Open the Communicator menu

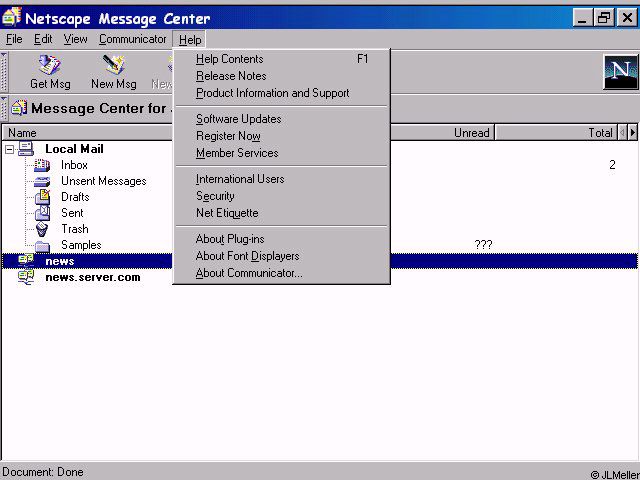(133, 39)
